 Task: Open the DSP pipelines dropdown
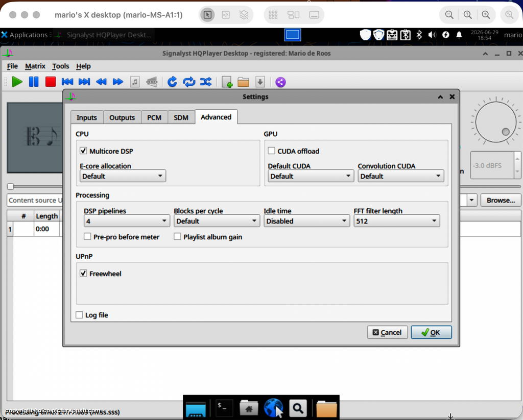coord(127,220)
